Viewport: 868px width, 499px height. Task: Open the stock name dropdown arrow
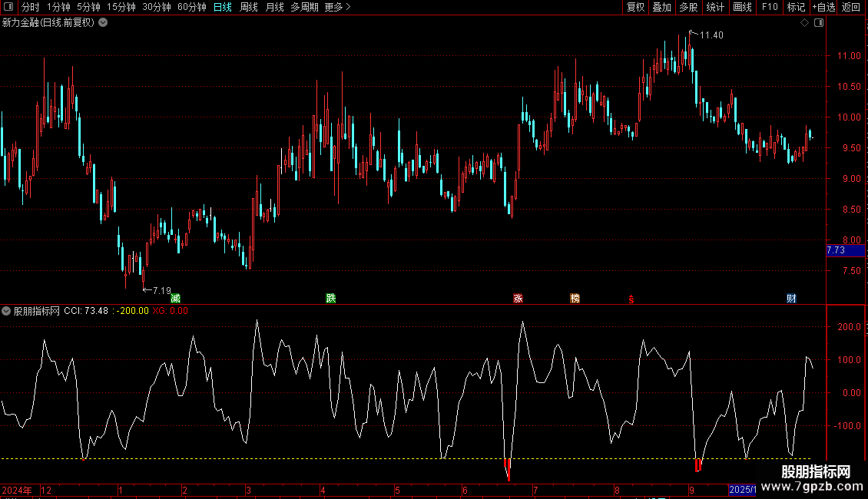103,23
